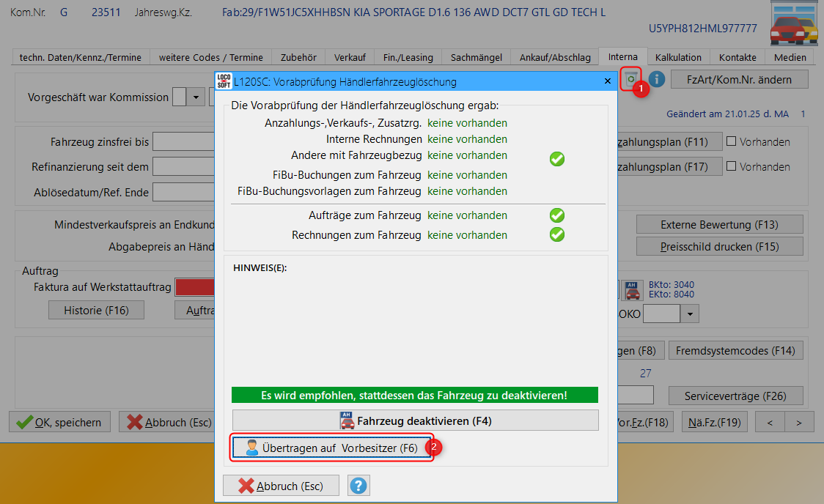Open the OKO dropdown arrow

[x=690, y=314]
